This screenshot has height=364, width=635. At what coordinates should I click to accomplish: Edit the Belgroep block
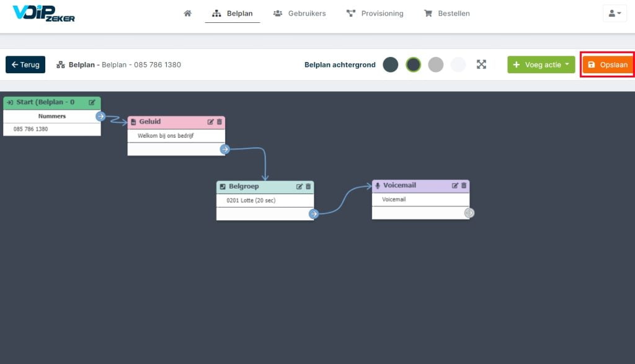(300, 187)
